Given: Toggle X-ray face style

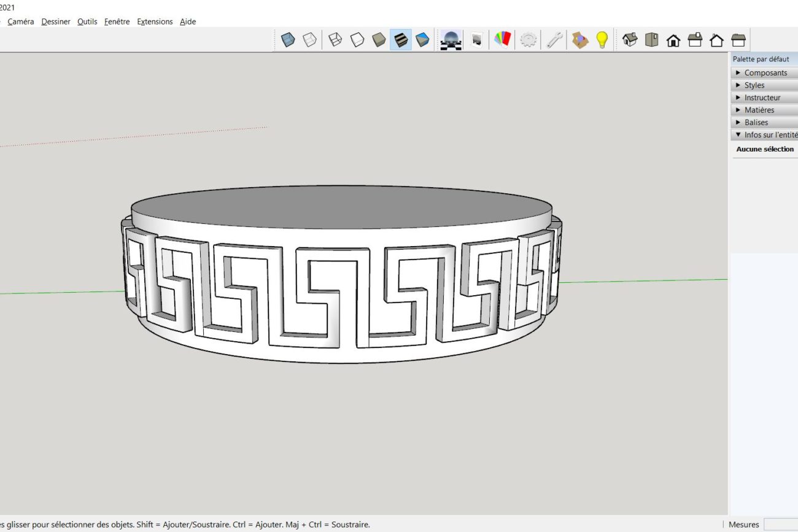Looking at the screenshot, I should [x=287, y=40].
